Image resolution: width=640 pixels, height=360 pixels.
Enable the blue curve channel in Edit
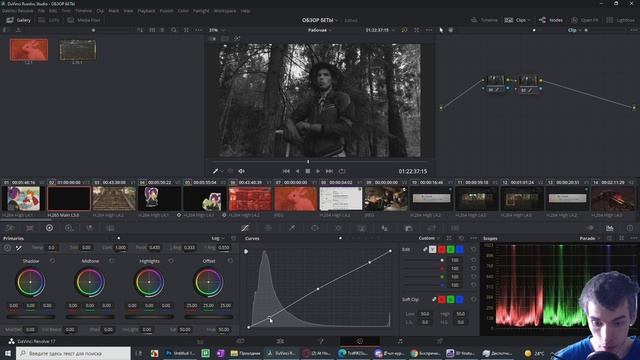tap(460, 249)
